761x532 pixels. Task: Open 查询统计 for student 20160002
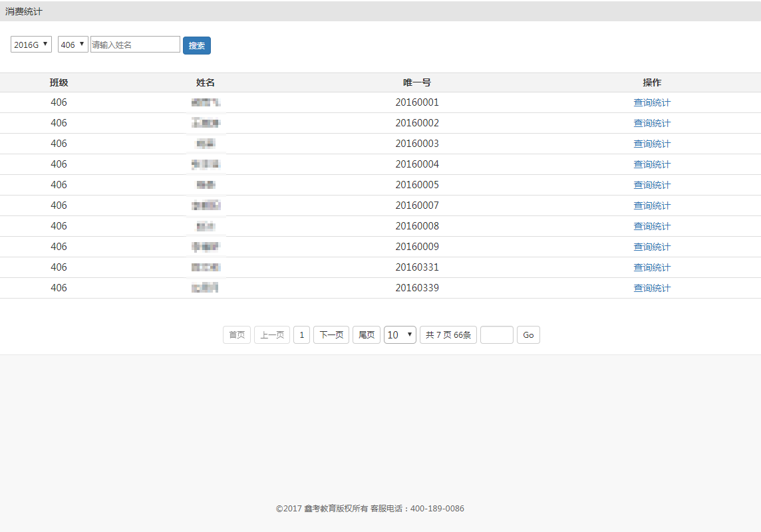[x=651, y=123]
